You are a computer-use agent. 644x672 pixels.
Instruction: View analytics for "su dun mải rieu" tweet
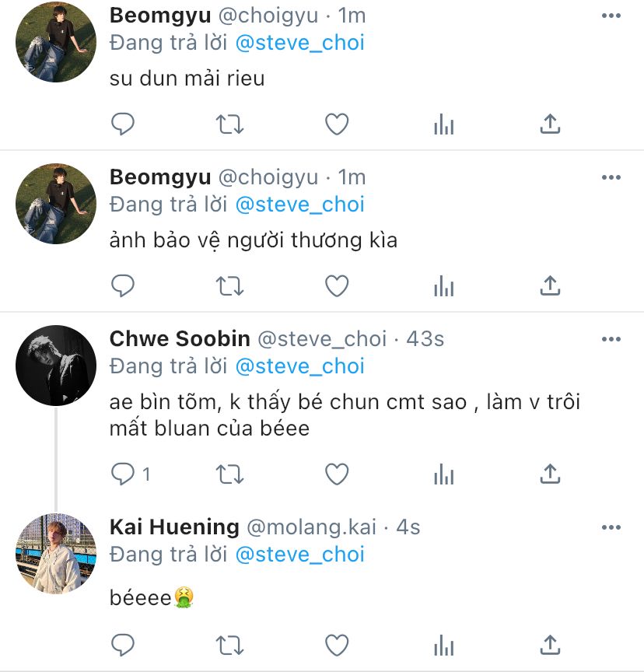pyautogui.click(x=443, y=124)
